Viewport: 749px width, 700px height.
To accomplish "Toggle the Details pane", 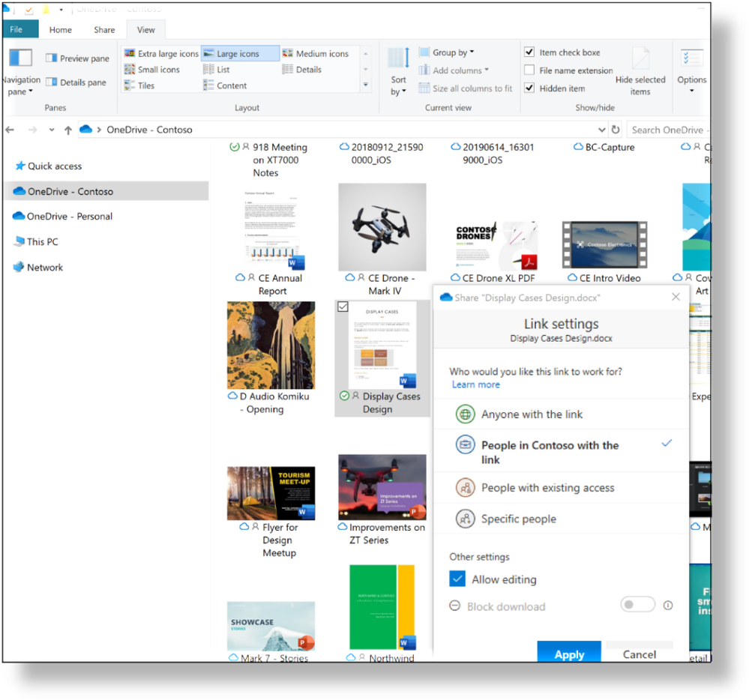I will click(76, 82).
